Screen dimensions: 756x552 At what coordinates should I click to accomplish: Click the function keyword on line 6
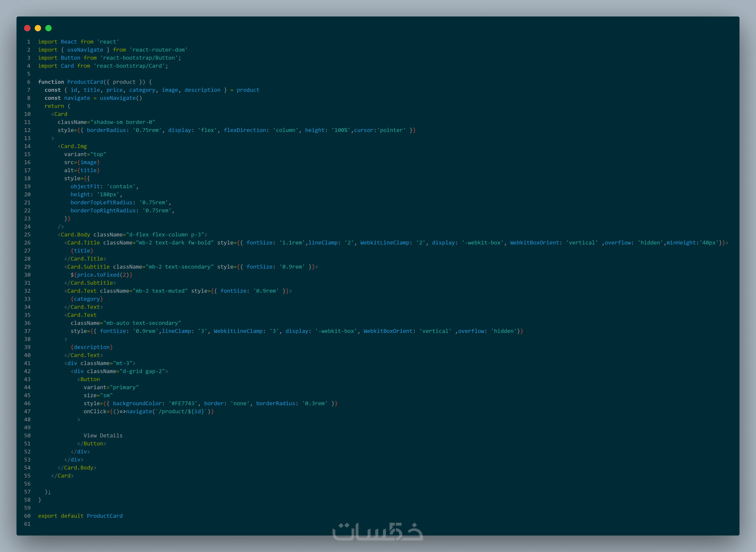[x=51, y=82]
